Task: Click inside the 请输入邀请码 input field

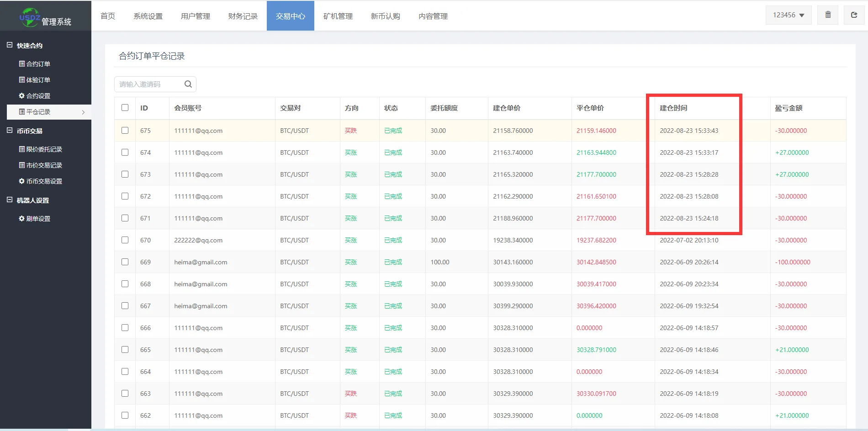Action: pos(146,84)
